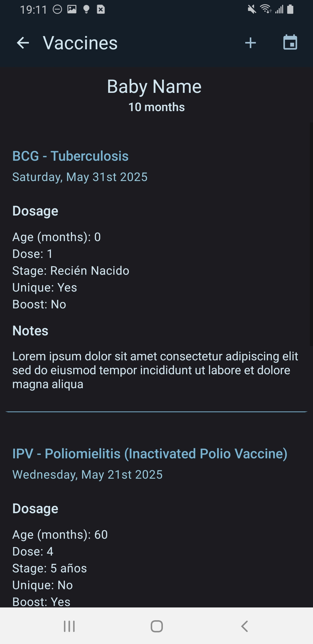Tap the Wi-Fi status icon
This screenshot has width=313, height=644.
click(265, 9)
